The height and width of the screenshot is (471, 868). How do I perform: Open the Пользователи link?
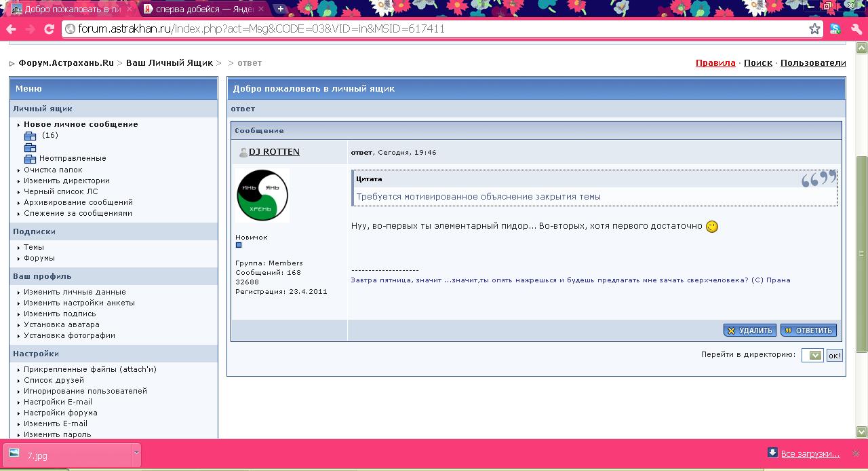(813, 62)
